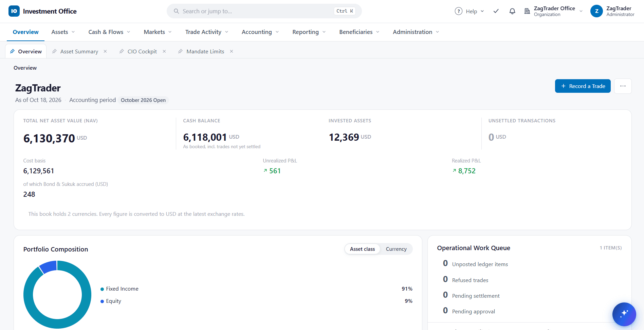
Task: Switch composition view to Currency
Action: 396,249
